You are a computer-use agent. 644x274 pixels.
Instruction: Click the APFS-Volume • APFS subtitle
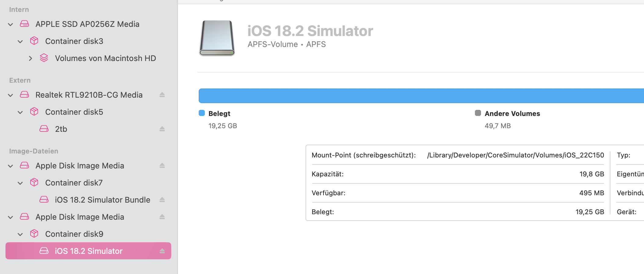[287, 45]
